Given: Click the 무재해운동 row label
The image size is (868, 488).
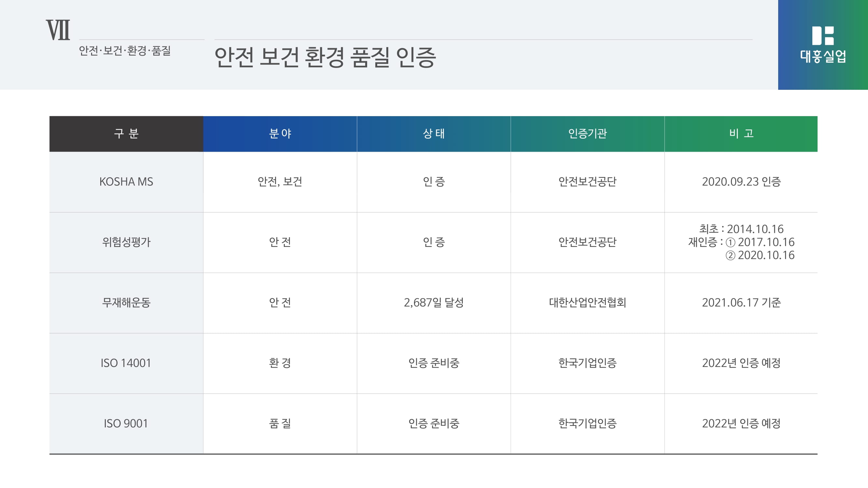Looking at the screenshot, I should click(x=126, y=303).
